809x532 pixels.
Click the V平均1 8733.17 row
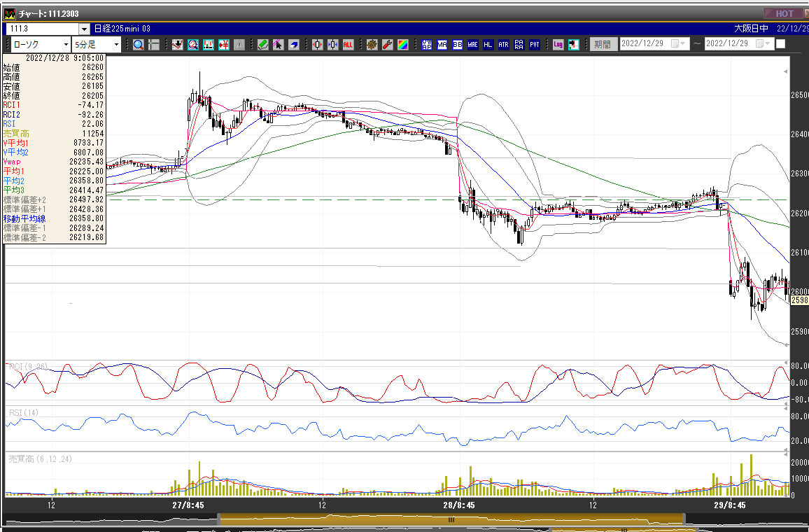[x=54, y=143]
